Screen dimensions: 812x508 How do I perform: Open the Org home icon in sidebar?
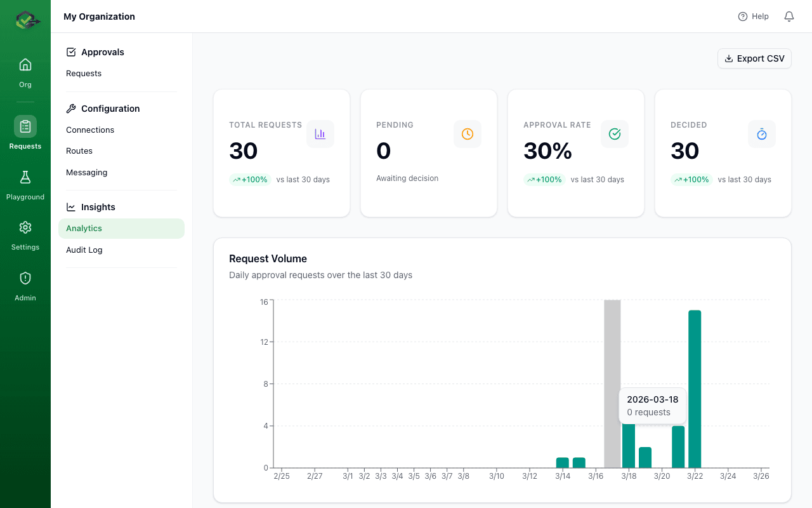tap(25, 64)
